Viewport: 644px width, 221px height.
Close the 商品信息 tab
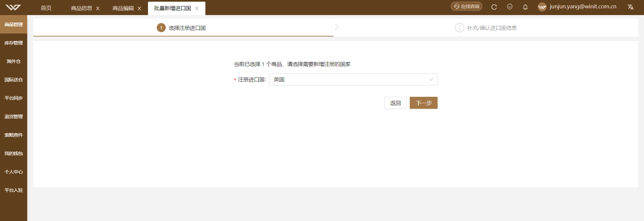(98, 8)
